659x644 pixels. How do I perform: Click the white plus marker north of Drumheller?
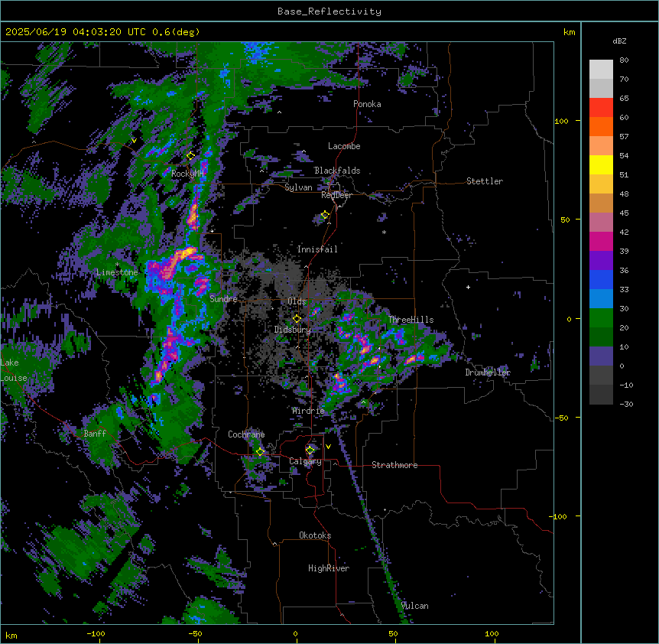coord(468,287)
